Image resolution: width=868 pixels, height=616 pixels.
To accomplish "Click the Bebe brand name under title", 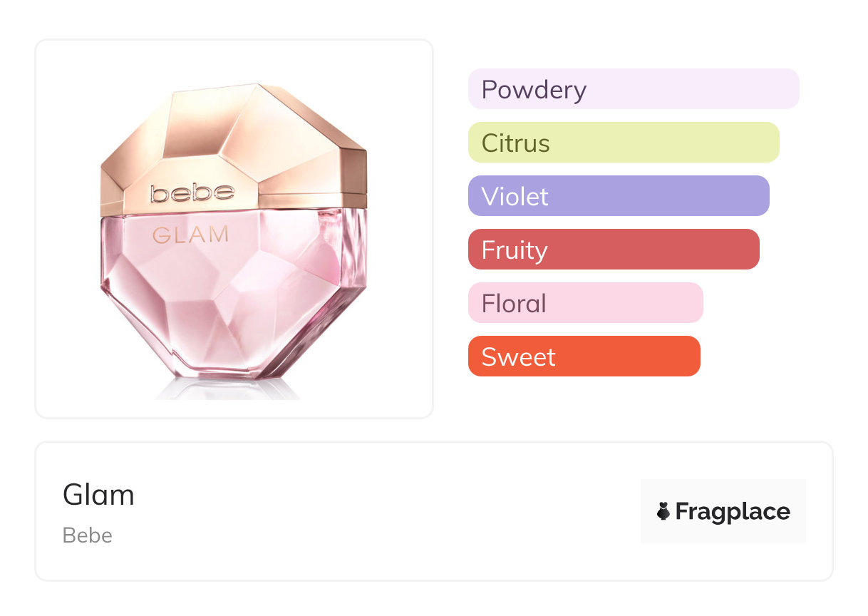I will pos(87,535).
